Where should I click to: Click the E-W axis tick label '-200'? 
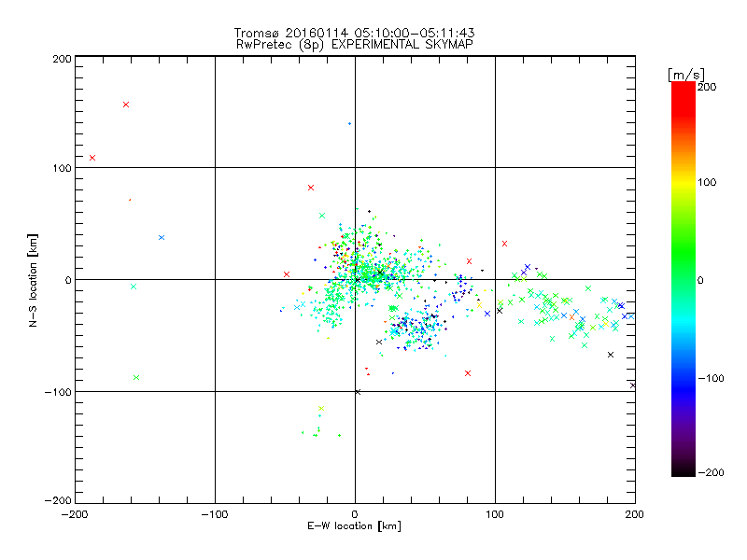[x=75, y=514]
